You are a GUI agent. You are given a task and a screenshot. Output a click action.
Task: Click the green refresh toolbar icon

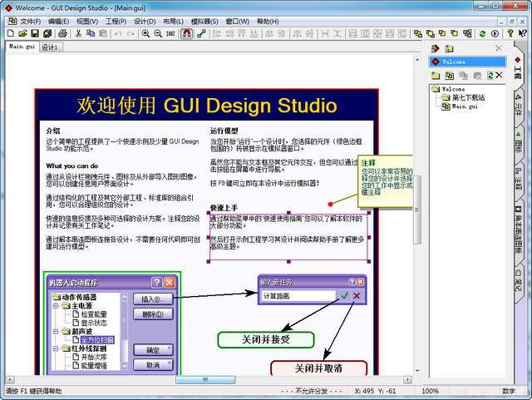click(x=482, y=33)
